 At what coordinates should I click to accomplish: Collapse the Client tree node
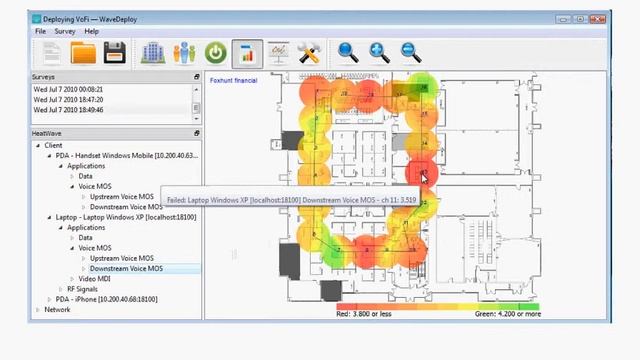pos(38,145)
